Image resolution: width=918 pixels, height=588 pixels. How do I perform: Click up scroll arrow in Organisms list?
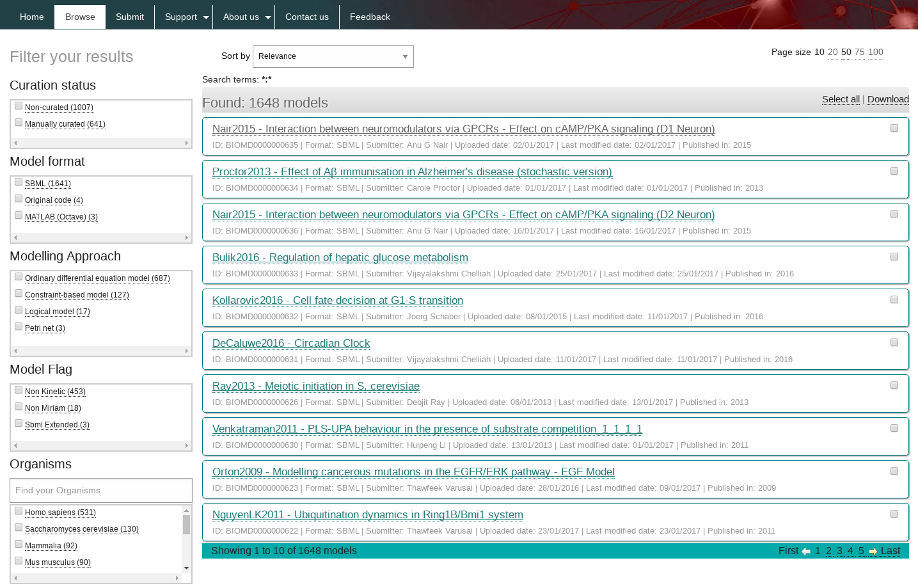[187, 511]
